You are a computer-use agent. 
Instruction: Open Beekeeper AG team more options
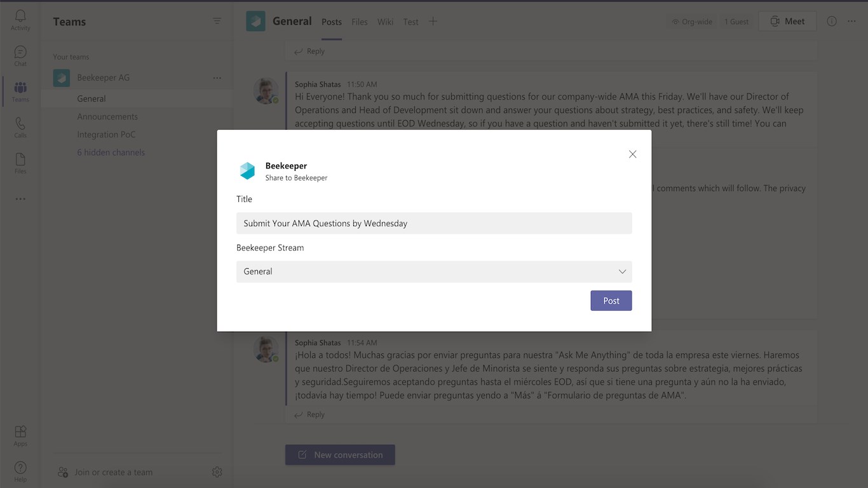[217, 78]
